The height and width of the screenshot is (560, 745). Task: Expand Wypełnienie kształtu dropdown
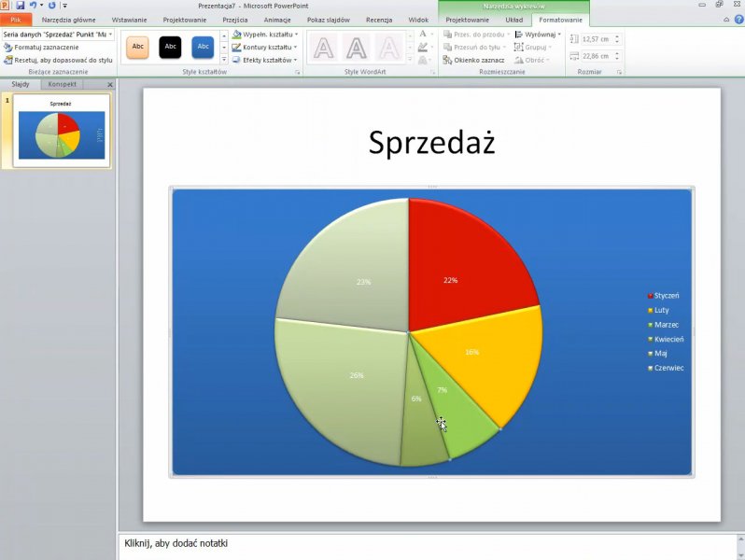click(x=265, y=35)
